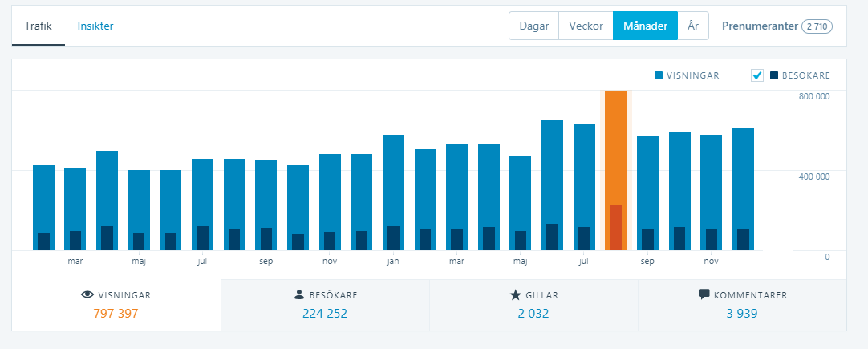This screenshot has height=349, width=868.
Task: Toggle the Besökare legend checkbox
Action: tap(757, 75)
